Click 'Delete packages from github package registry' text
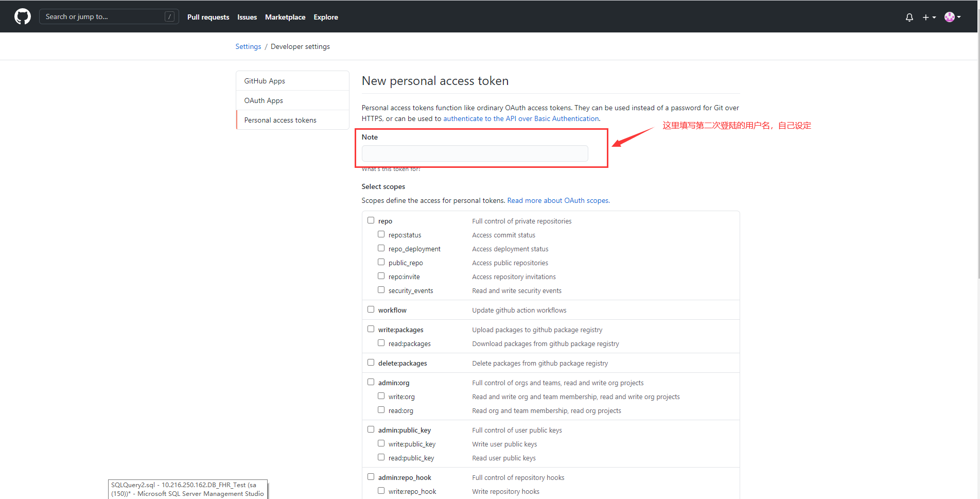This screenshot has height=499, width=980. pyautogui.click(x=540, y=364)
